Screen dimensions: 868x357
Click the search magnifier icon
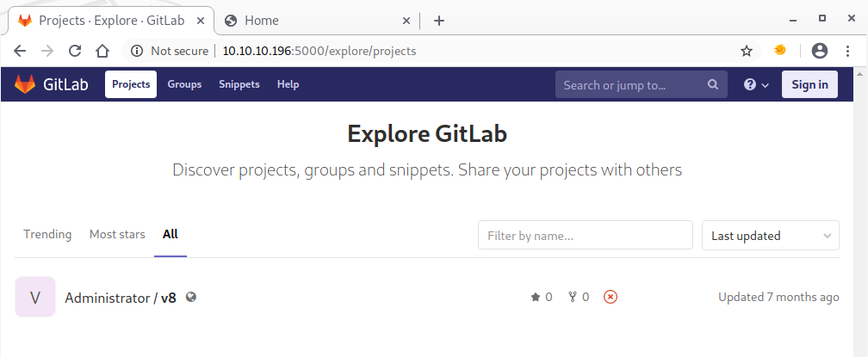[x=712, y=84]
